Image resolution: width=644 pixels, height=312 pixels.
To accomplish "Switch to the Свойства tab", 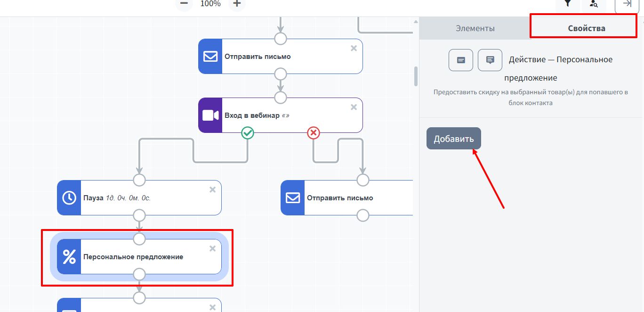I will click(x=587, y=28).
